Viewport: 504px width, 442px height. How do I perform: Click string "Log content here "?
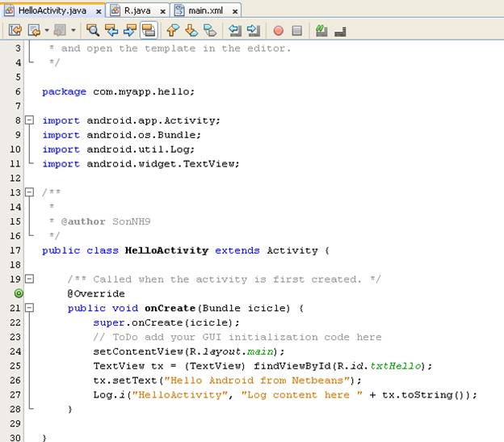point(302,395)
